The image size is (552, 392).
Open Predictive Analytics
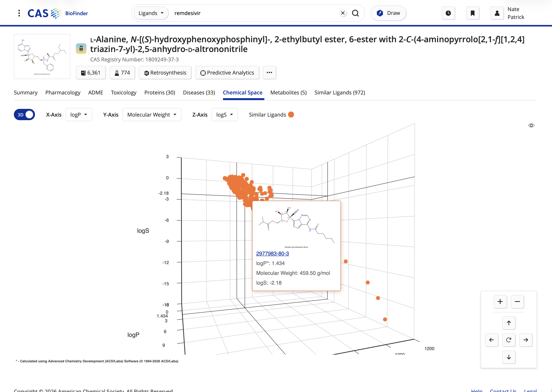pos(227,73)
